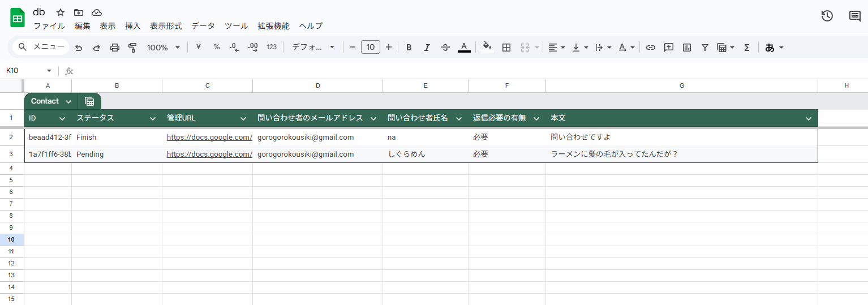The width and height of the screenshot is (868, 305).
Task: Open the borders tool
Action: click(x=506, y=48)
